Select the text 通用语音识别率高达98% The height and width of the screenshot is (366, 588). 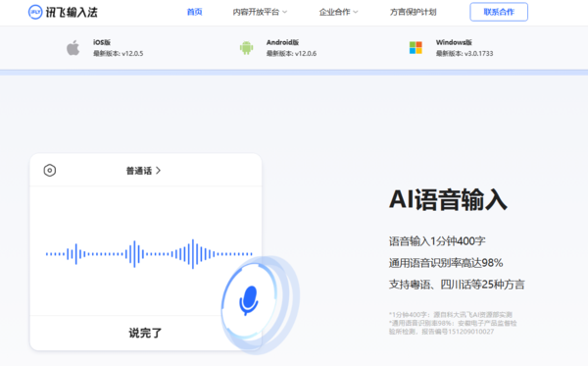446,263
